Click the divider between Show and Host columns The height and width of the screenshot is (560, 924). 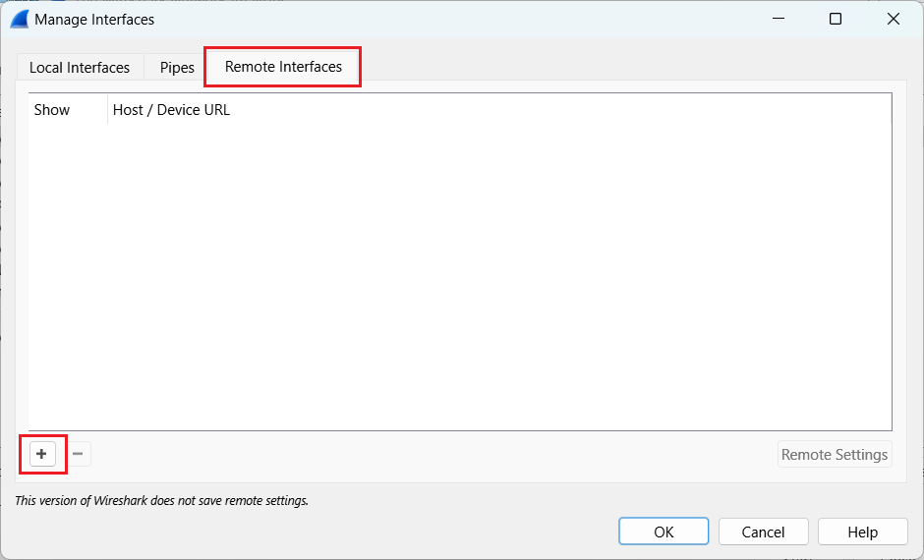point(107,110)
